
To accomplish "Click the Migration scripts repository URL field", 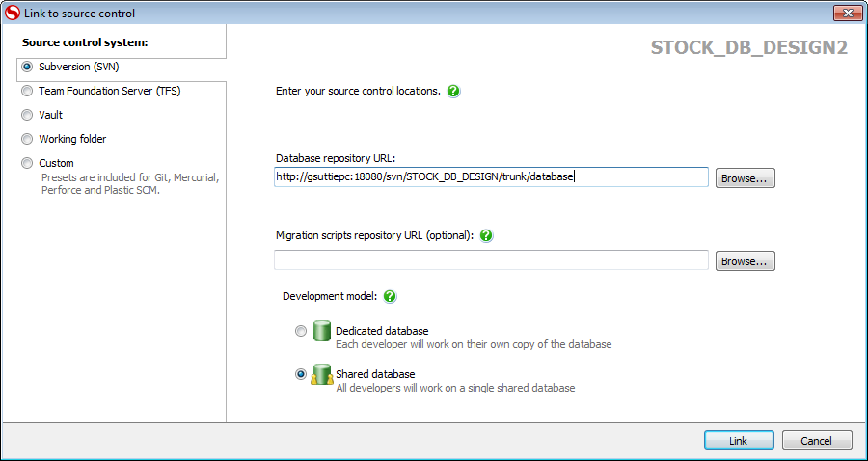I will pos(491,260).
